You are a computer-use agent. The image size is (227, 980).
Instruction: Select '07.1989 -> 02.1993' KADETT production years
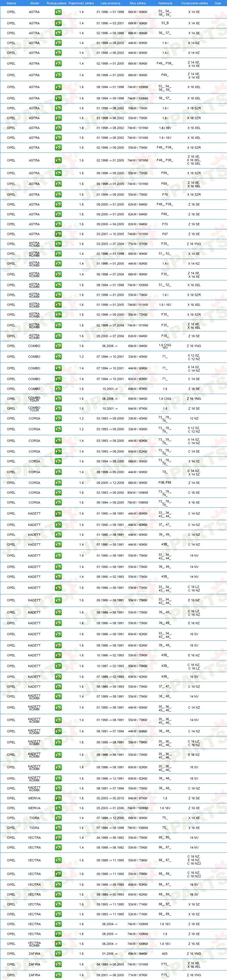(110, 677)
